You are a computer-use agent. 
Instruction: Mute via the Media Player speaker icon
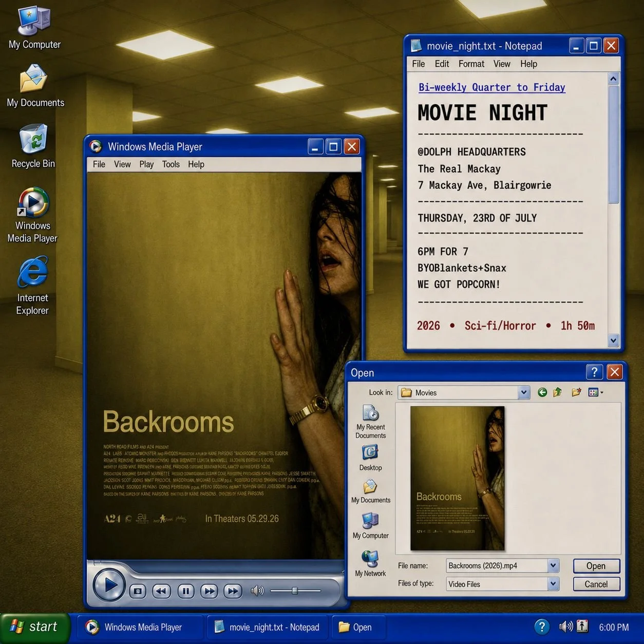[x=257, y=591]
